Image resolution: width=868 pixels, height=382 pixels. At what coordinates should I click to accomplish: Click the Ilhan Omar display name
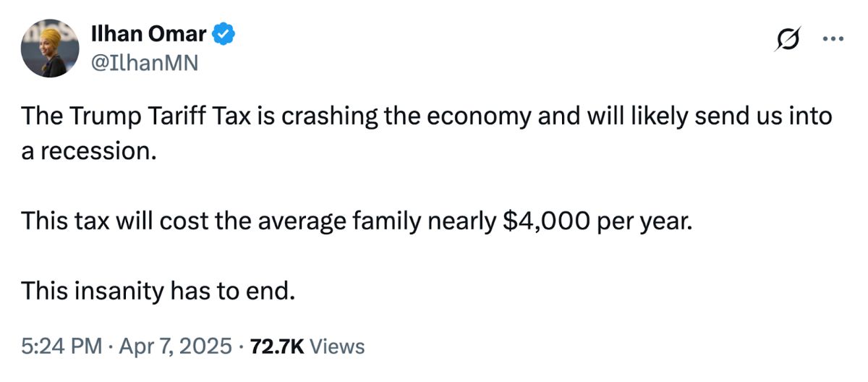(150, 33)
